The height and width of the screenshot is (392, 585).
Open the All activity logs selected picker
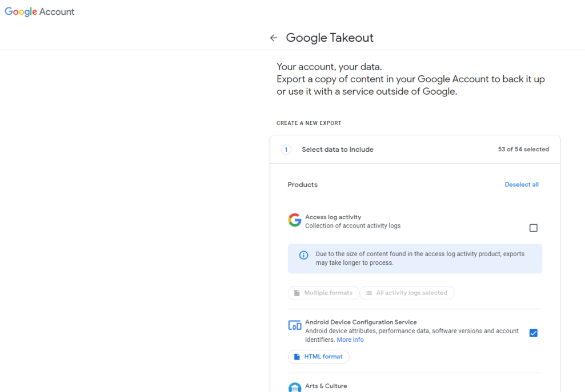click(x=407, y=293)
